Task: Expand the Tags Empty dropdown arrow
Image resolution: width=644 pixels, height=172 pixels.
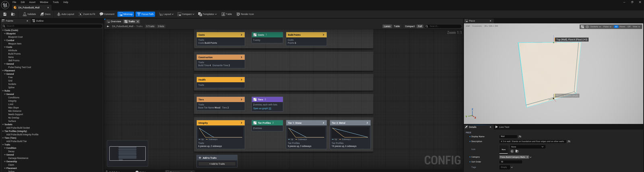Action: point(512,167)
